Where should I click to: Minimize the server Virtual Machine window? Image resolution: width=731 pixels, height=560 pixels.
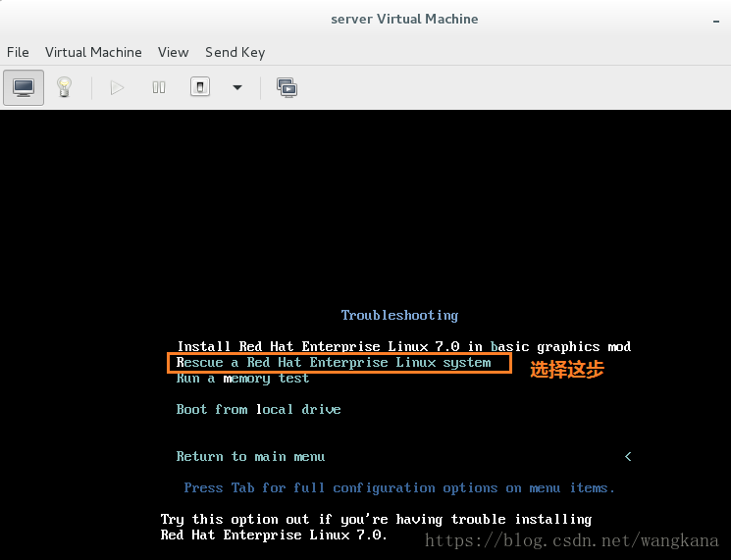(x=716, y=21)
